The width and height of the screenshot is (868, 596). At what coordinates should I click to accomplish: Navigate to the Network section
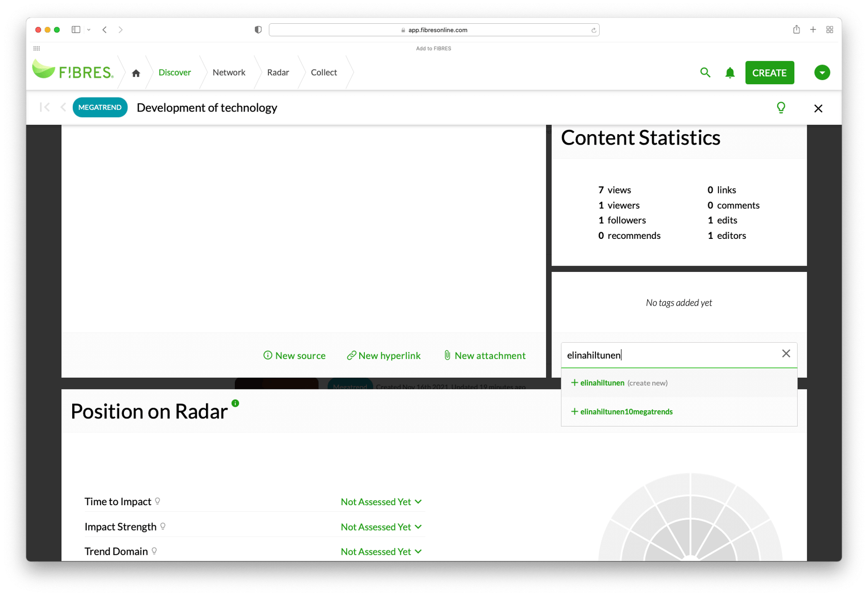229,72
